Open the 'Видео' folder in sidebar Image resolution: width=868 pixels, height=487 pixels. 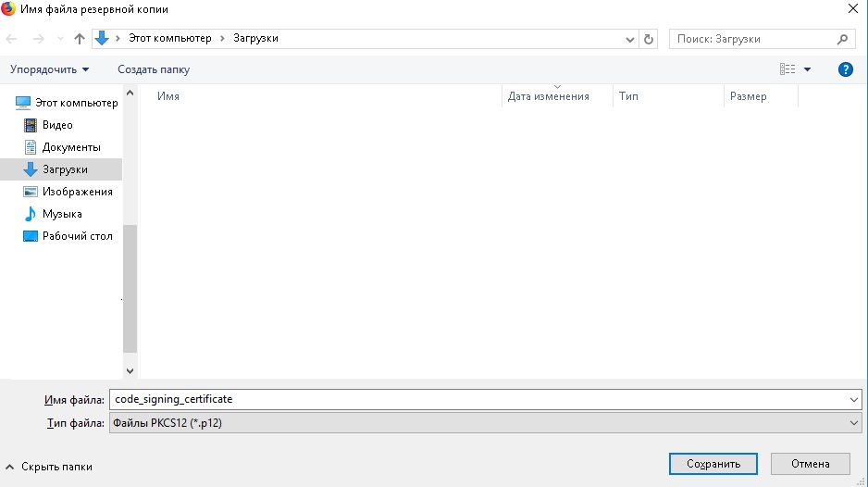[49, 125]
